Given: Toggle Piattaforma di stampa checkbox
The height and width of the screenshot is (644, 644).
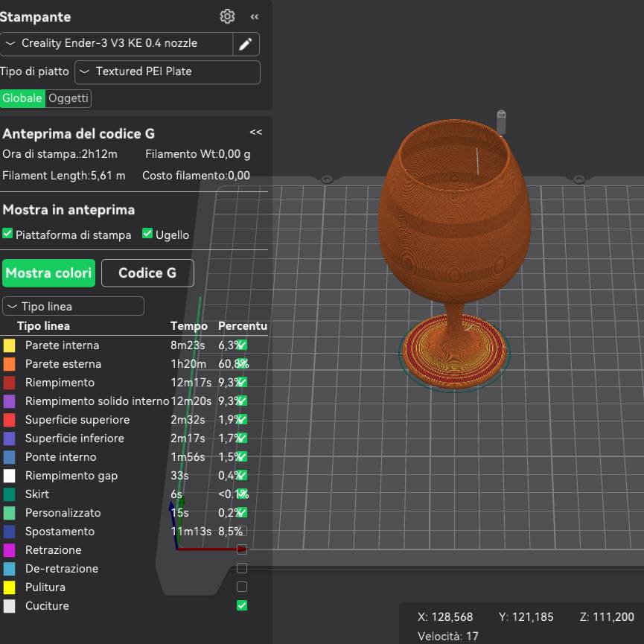Looking at the screenshot, I should [x=7, y=234].
